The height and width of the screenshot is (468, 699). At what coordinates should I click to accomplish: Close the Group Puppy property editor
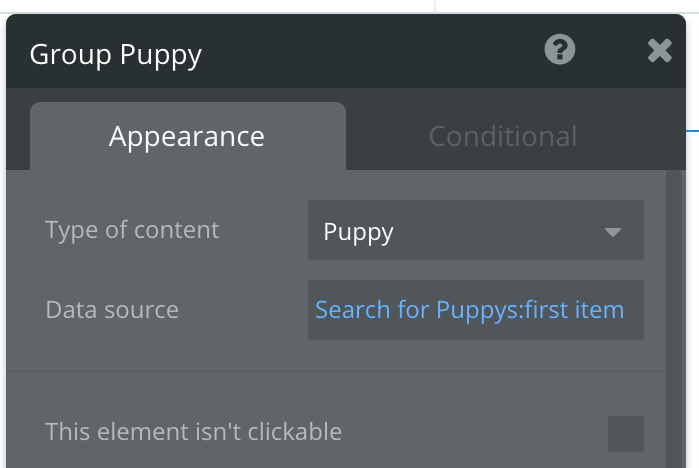(659, 51)
